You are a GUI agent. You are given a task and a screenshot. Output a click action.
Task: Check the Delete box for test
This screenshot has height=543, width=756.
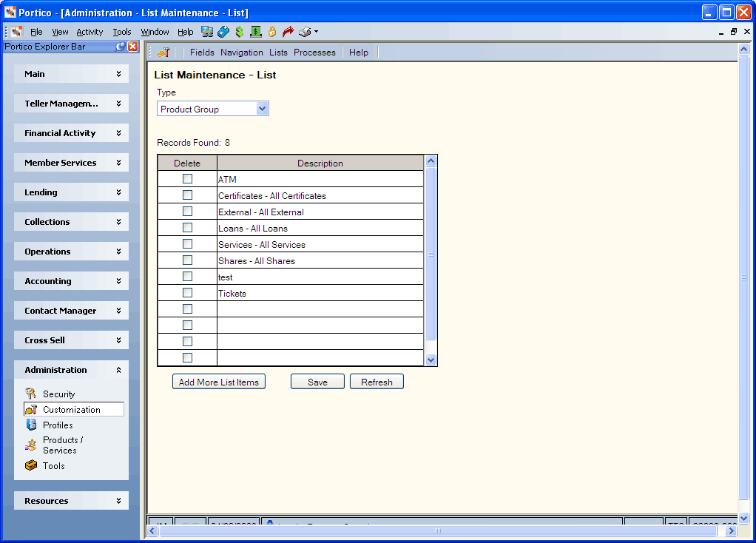(188, 277)
